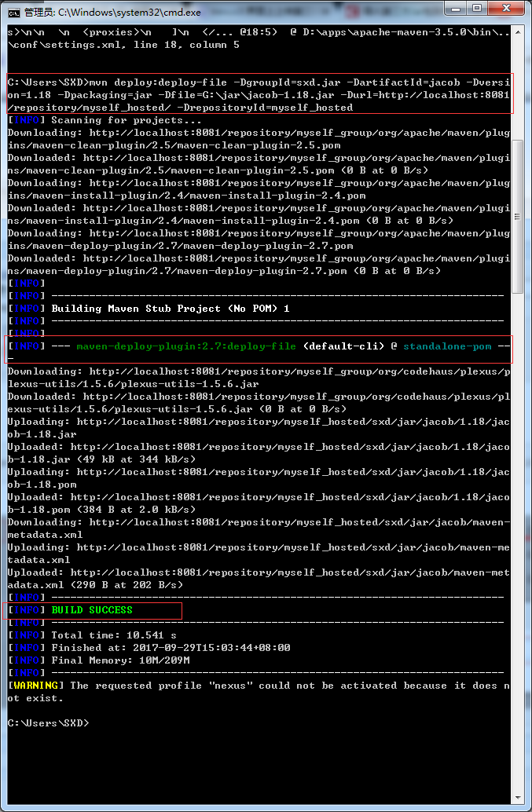
Task: Minimize the cmd.exe window
Action: click(456, 9)
